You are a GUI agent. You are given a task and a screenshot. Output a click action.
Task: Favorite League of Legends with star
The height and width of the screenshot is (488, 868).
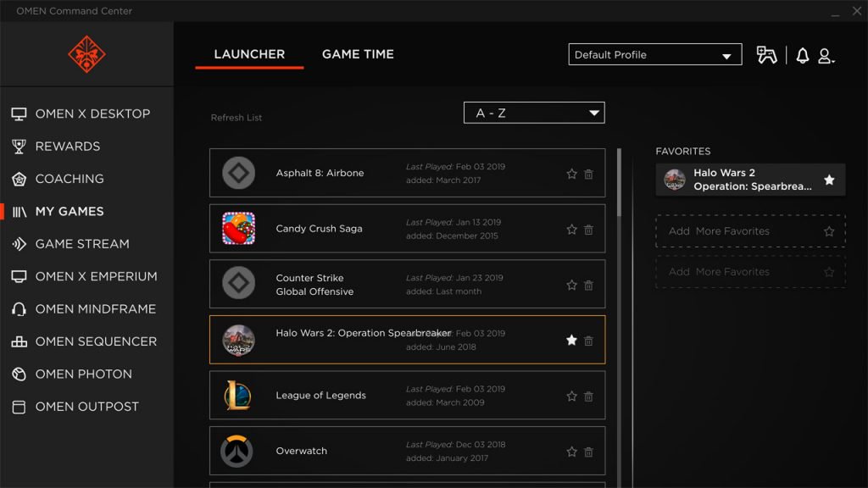pyautogui.click(x=572, y=396)
